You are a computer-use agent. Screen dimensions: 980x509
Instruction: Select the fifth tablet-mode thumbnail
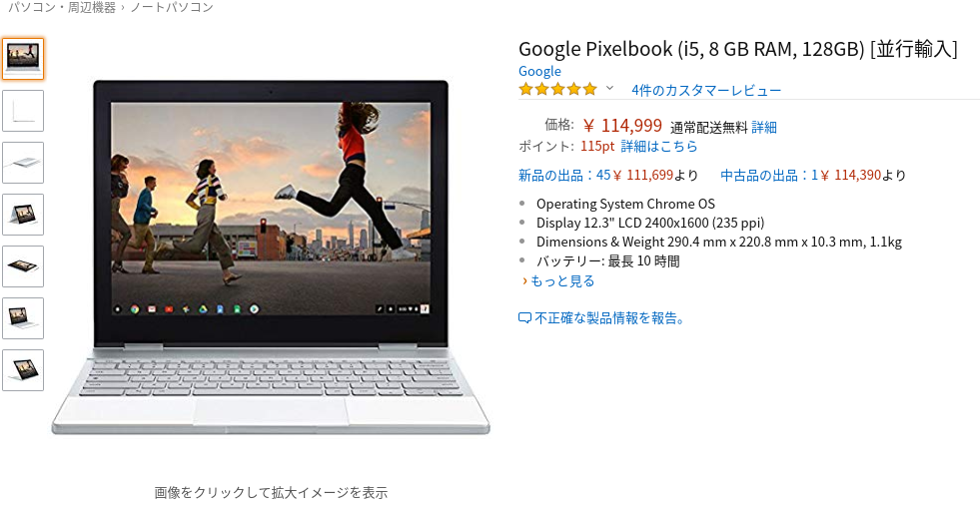[23, 266]
